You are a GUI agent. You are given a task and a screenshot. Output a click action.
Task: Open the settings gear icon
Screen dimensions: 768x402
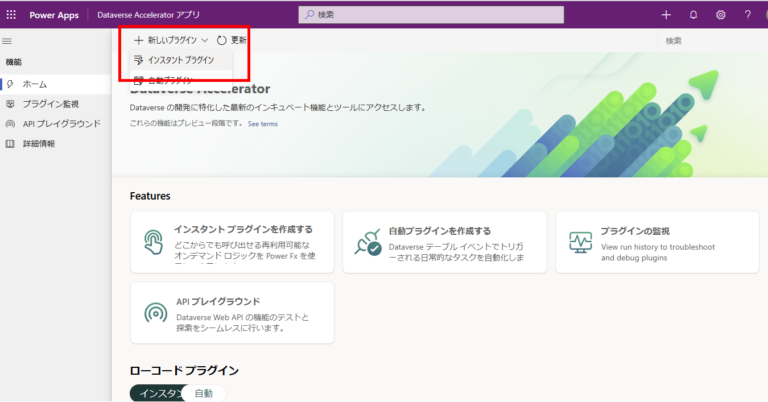coord(721,15)
